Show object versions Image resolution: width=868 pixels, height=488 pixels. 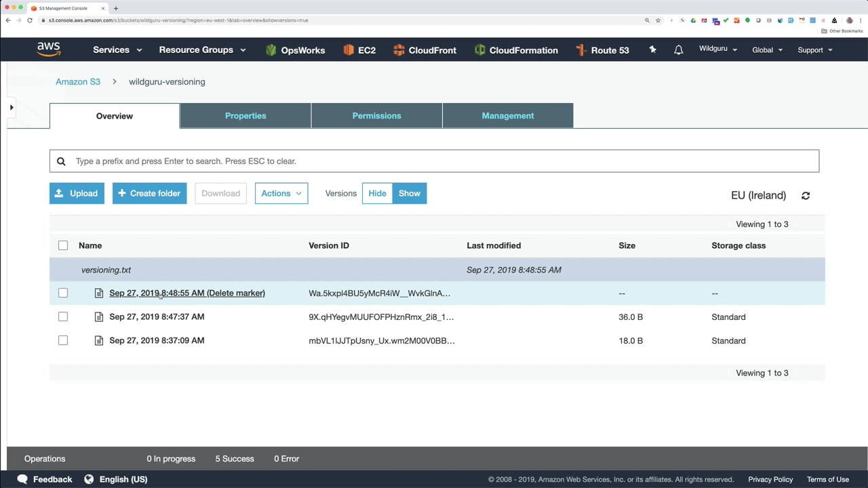(x=410, y=193)
